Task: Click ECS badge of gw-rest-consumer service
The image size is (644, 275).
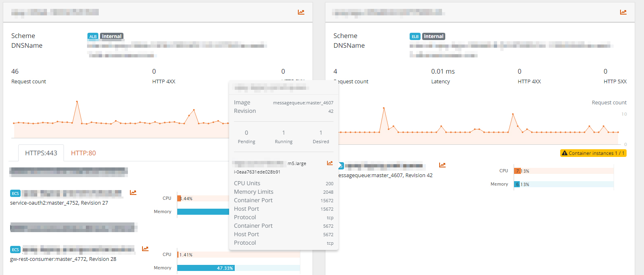Action: 15,250
